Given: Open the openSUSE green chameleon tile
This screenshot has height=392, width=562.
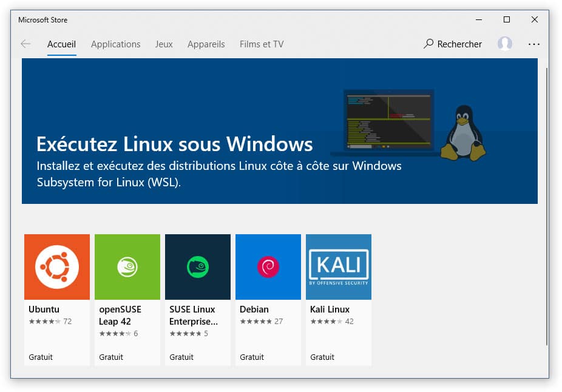Looking at the screenshot, I should pos(127,267).
